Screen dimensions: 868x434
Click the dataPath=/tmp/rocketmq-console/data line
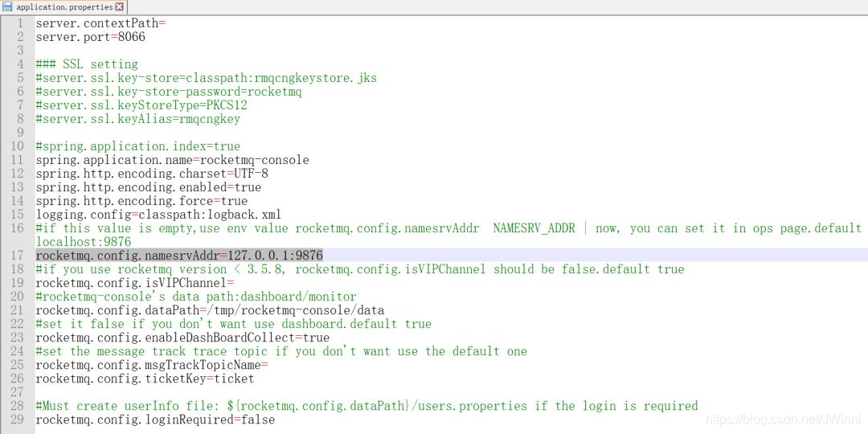[210, 310]
